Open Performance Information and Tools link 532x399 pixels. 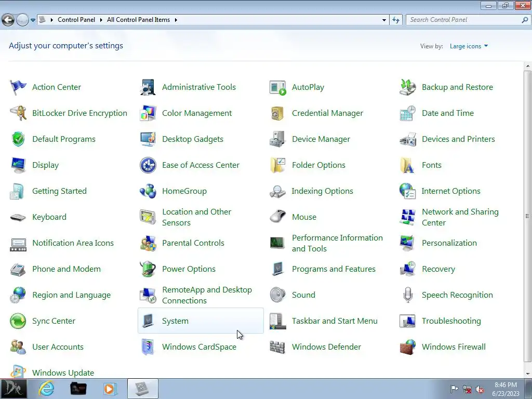click(337, 243)
